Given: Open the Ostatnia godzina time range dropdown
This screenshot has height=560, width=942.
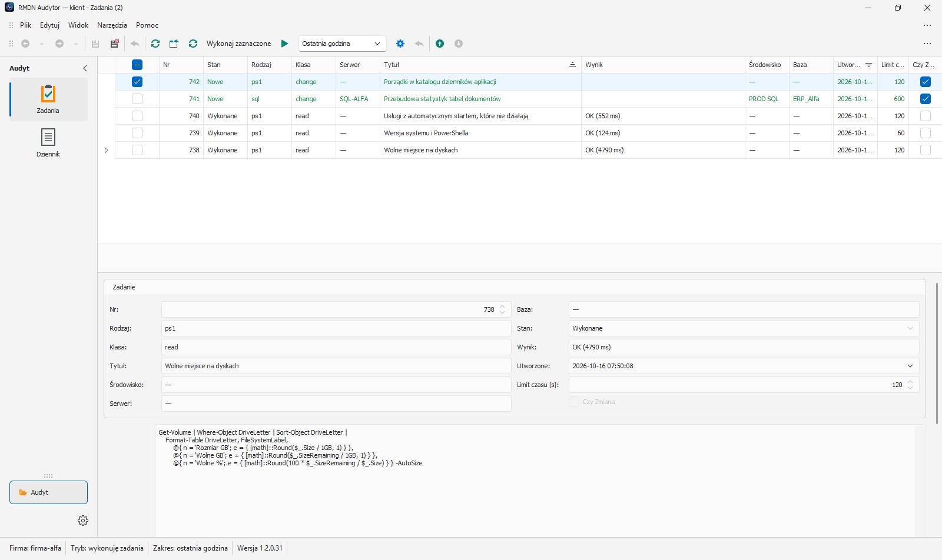Looking at the screenshot, I should click(342, 44).
